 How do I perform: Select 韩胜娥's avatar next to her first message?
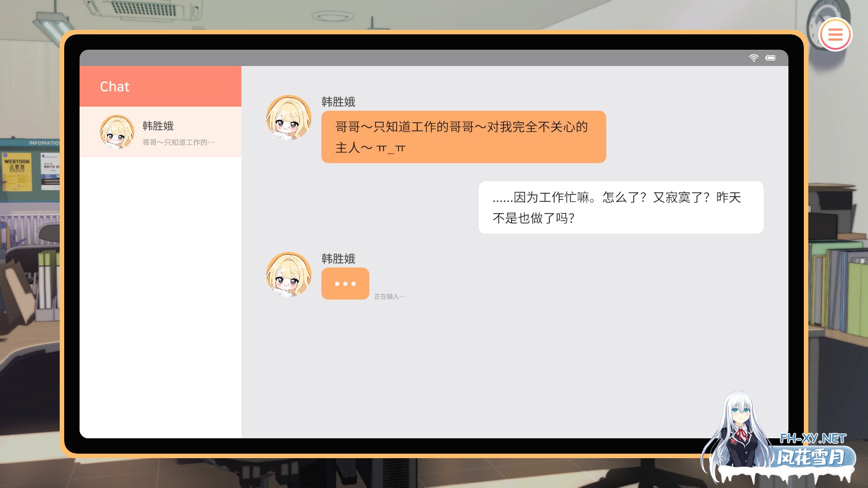pyautogui.click(x=288, y=117)
